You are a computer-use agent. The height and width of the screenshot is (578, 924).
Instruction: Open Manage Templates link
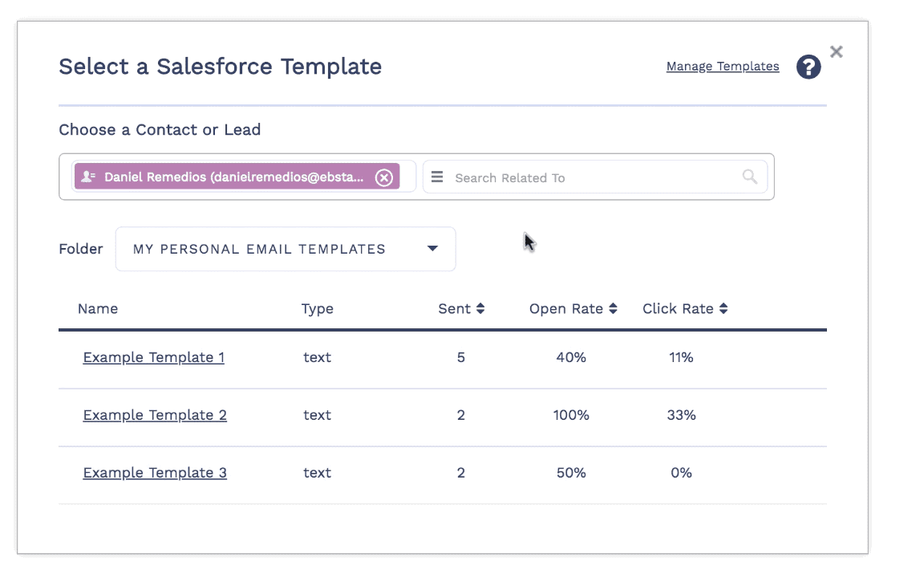722,67
